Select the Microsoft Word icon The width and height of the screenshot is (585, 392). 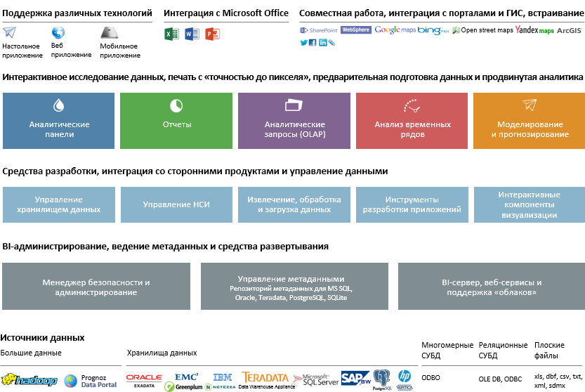[x=192, y=34]
